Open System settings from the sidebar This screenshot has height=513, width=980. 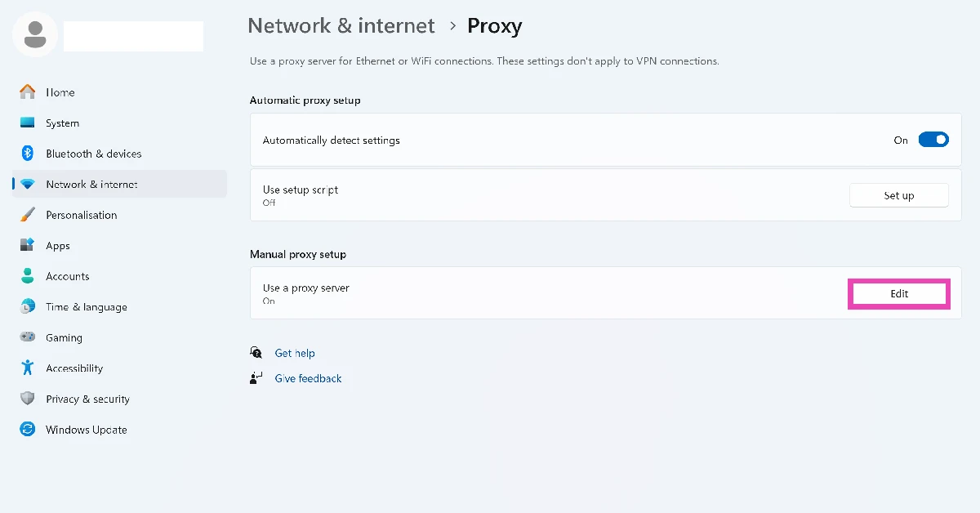pyautogui.click(x=62, y=123)
